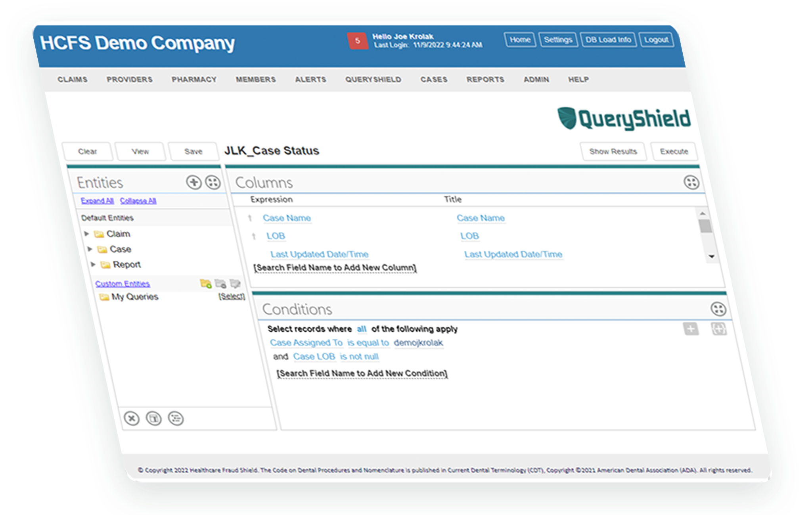The image size is (812, 515).
Task: Change the 'all' conditions operator dropdown
Action: pos(361,329)
